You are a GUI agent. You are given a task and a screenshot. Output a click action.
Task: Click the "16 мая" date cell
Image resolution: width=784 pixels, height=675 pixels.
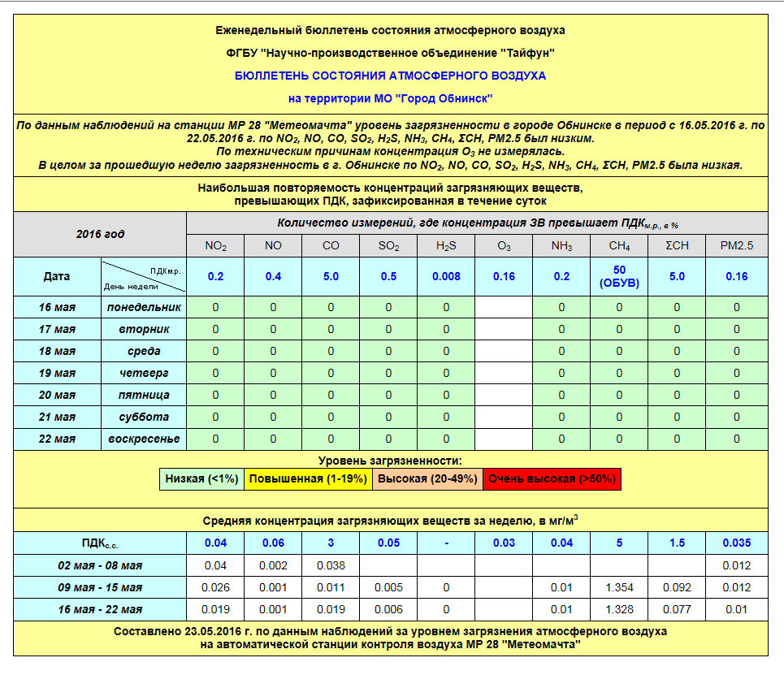pyautogui.click(x=57, y=307)
